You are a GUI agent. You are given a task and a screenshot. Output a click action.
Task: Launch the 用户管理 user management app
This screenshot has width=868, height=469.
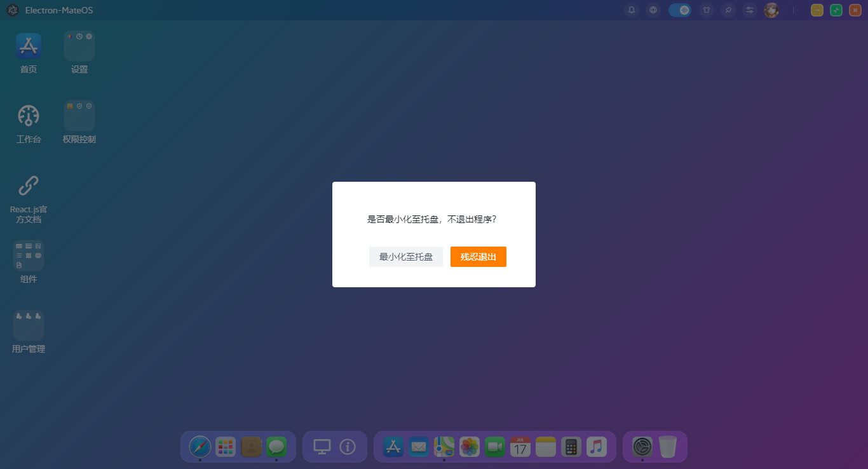pyautogui.click(x=28, y=324)
